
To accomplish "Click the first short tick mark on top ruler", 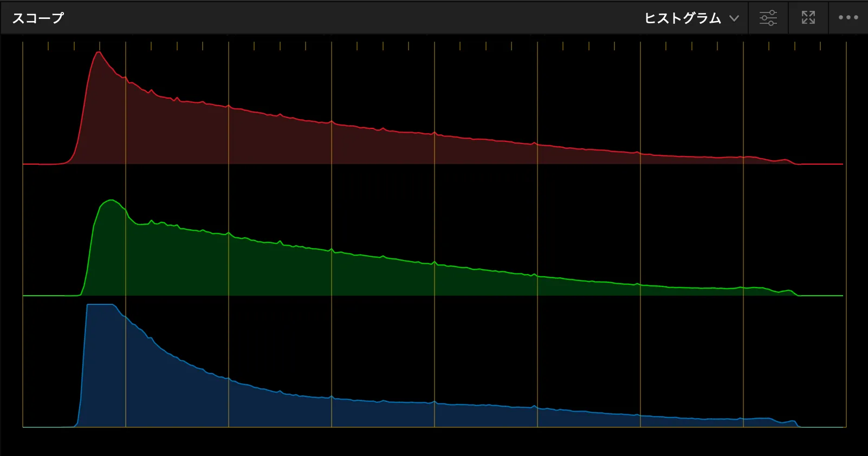I will [x=48, y=47].
